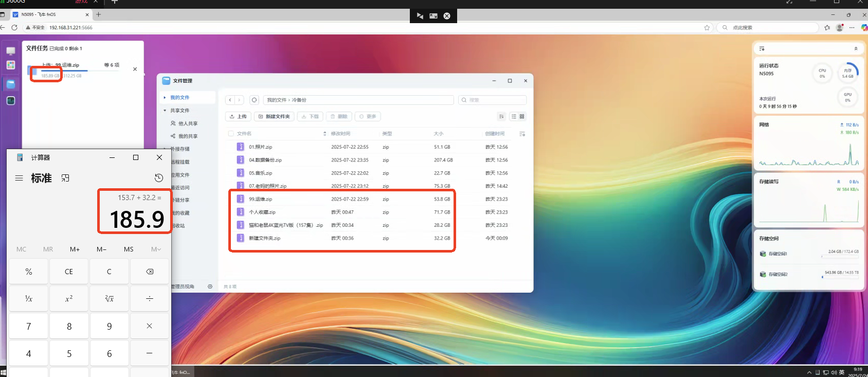This screenshot has height=377, width=868.
Task: Click the 下载 download button
Action: [310, 117]
